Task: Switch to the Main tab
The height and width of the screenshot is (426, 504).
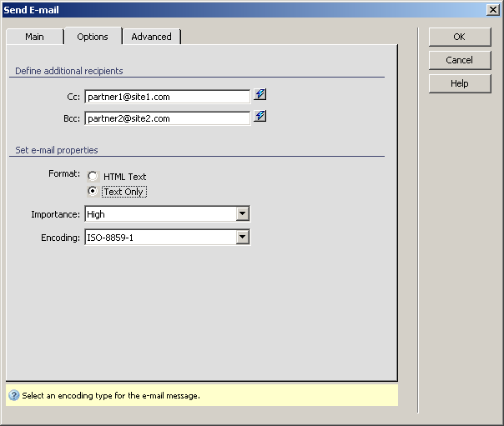Action: coord(34,37)
